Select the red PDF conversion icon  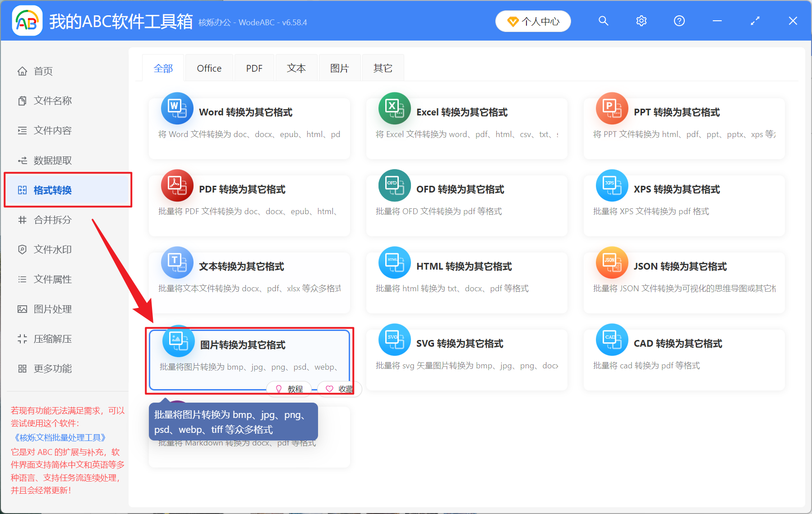[177, 185]
